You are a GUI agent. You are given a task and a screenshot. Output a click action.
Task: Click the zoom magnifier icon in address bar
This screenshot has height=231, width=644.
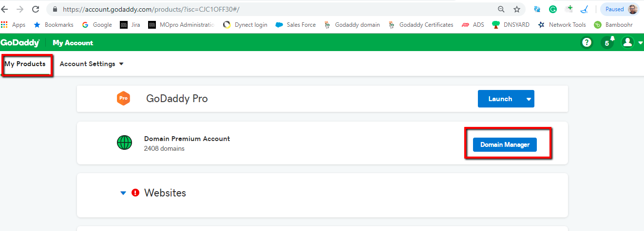[x=501, y=9]
